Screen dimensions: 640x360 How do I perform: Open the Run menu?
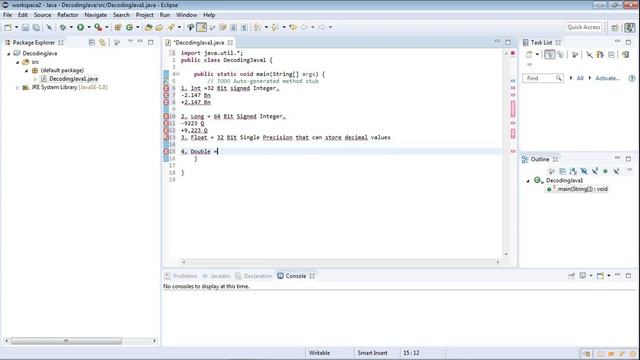(165, 15)
